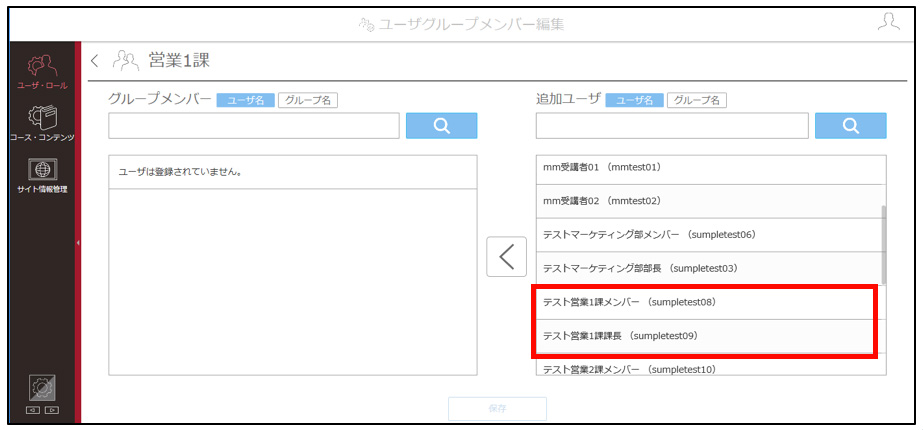Click the settings gear icon at sidebar bottom
Viewport: 923px width, 430px height.
[42, 388]
